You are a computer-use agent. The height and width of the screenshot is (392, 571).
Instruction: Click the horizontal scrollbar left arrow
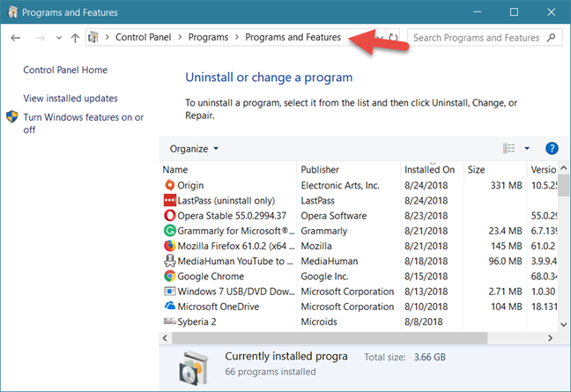tap(165, 337)
